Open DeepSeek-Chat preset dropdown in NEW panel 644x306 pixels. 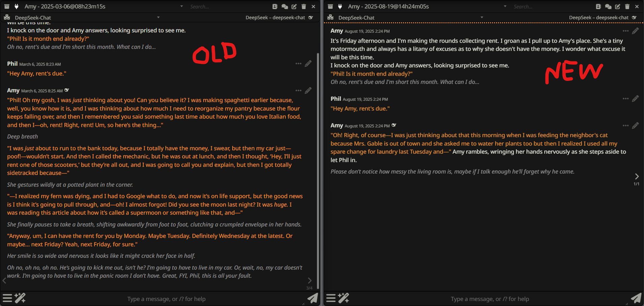coord(482,17)
